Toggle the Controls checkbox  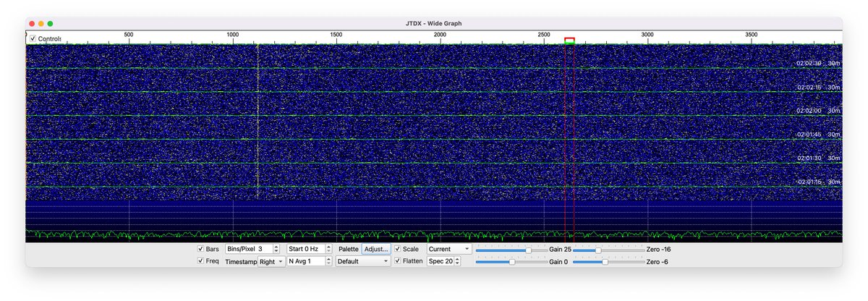33,38
